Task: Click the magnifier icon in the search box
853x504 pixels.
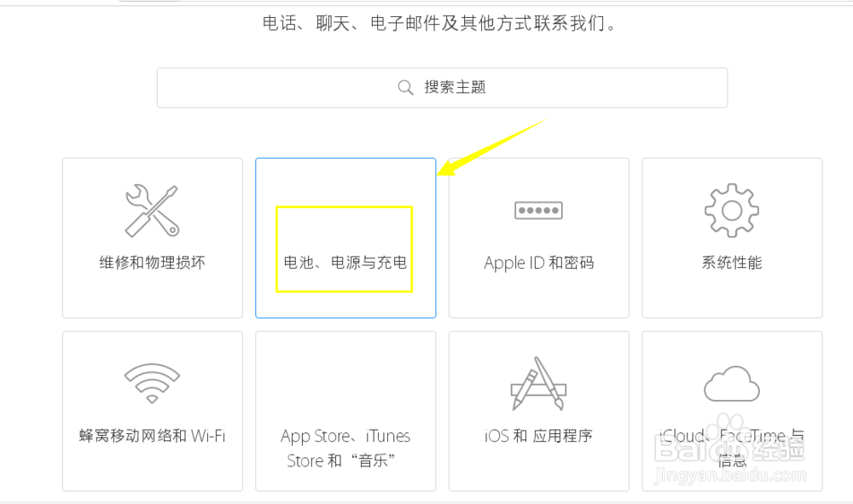Action: 405,88
